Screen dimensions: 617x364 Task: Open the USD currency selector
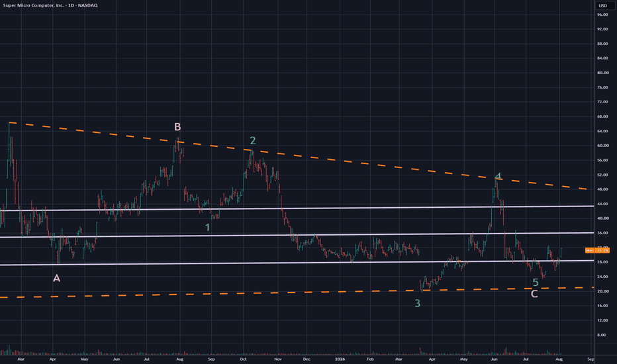(603, 5)
